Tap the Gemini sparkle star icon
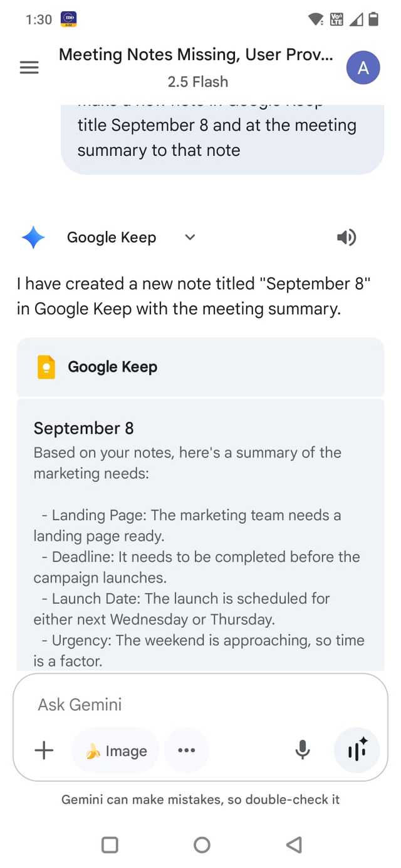Screen dimensions: 401x868 tap(33, 238)
